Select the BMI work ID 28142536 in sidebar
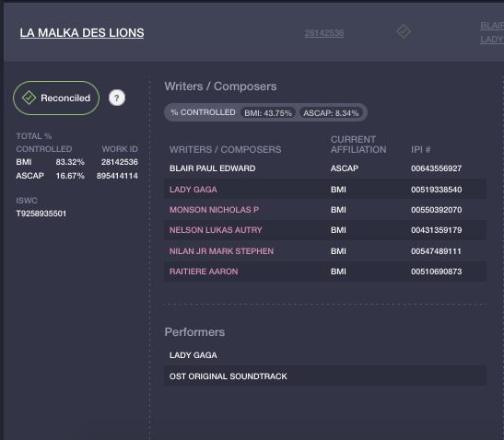This screenshot has width=504, height=440. 120,162
